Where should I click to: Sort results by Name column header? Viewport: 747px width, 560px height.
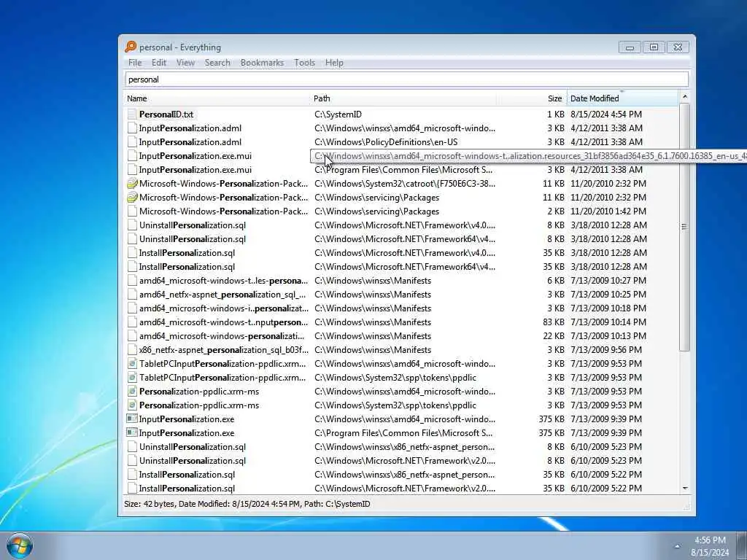click(216, 98)
